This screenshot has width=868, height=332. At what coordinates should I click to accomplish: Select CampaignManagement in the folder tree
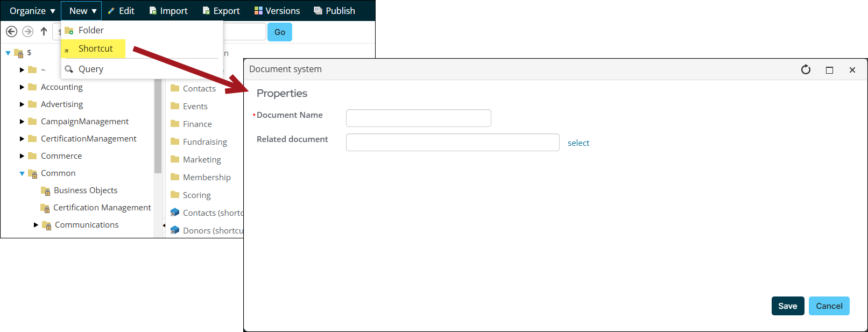(x=85, y=122)
